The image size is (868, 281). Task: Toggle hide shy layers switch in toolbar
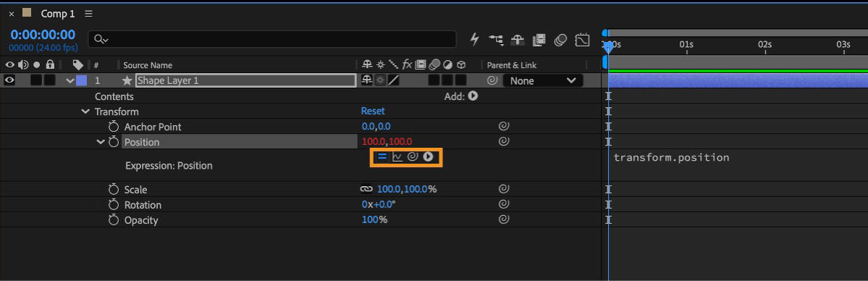pyautogui.click(x=518, y=40)
